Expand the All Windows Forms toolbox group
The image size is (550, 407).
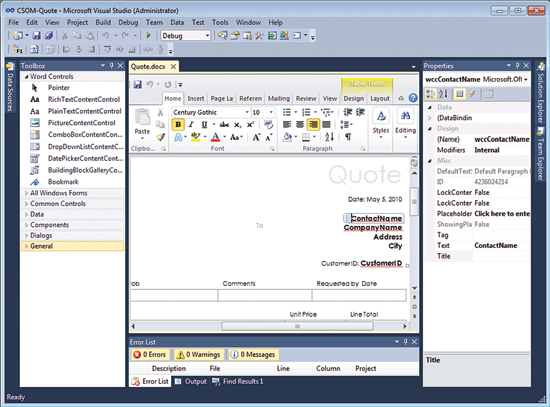(26, 193)
